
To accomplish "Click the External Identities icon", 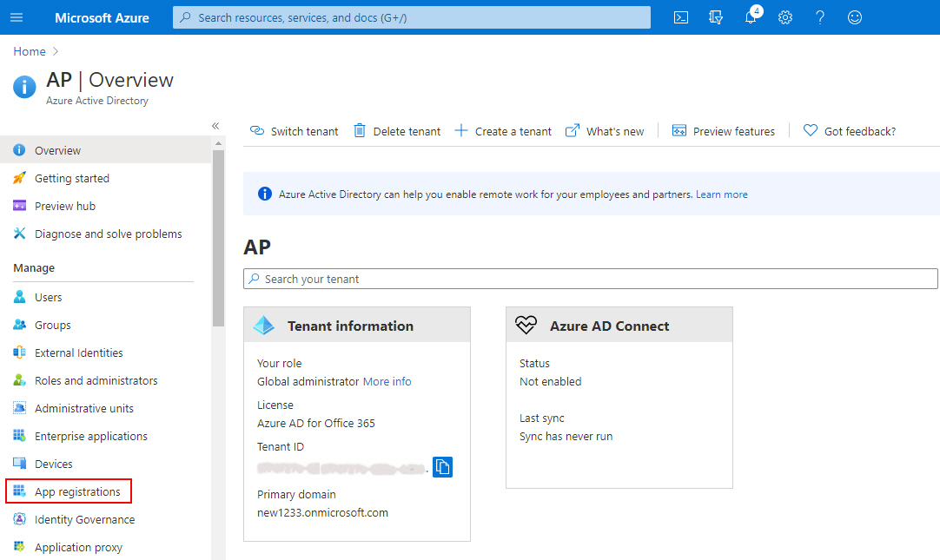I will point(19,352).
